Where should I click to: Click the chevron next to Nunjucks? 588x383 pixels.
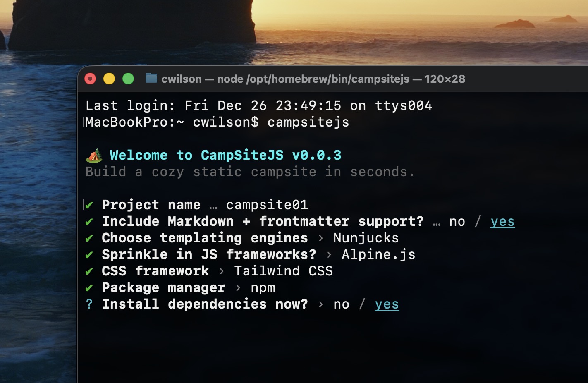point(320,238)
